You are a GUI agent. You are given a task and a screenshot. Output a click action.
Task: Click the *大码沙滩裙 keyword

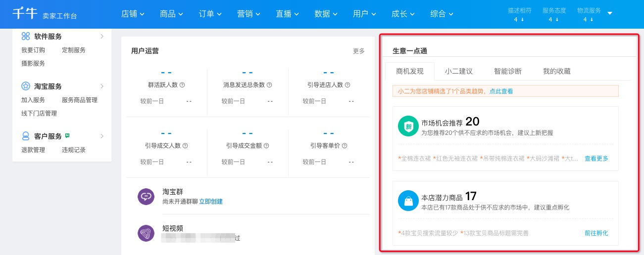tap(543, 159)
